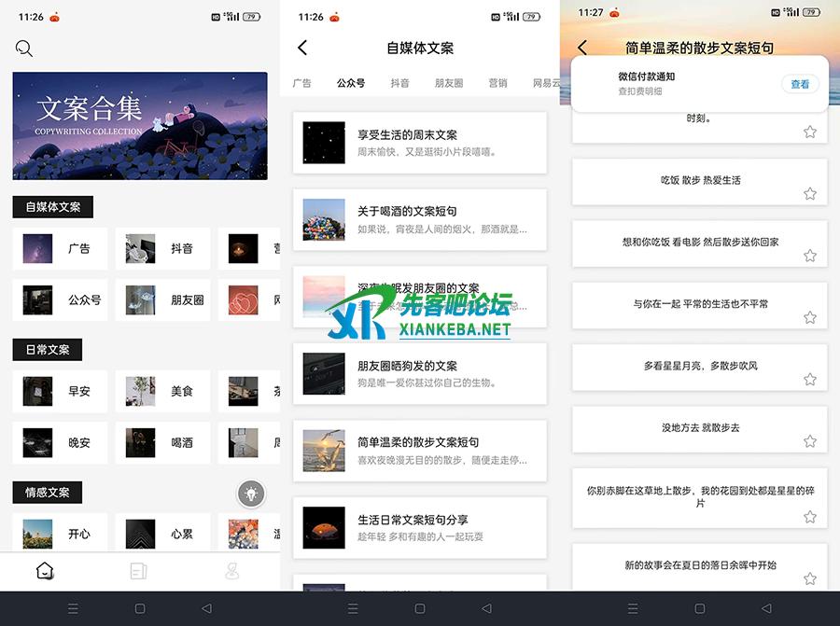Viewport: 840px width, 626px height.
Task: Open '生活日常文案短句分享' list entry
Action: 419,527
